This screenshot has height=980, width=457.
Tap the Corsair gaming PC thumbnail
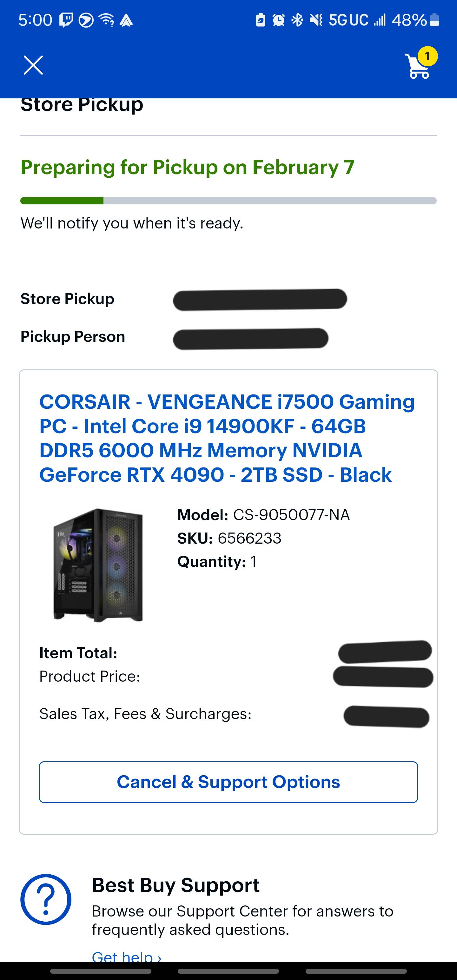[x=98, y=565]
